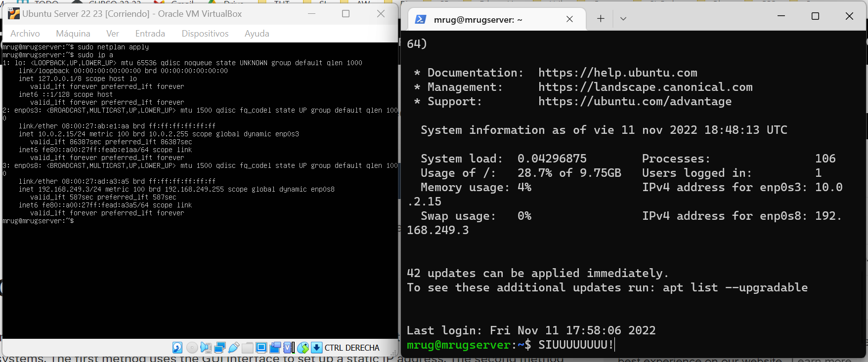Viewport: 868px width, 362px height.
Task: Maximize the VirtualBox window
Action: pyautogui.click(x=346, y=14)
